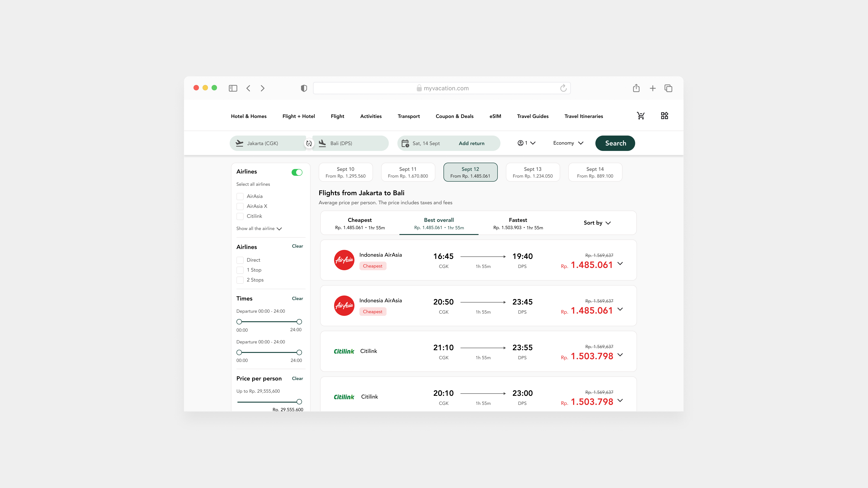Select the Sept 14 date card

click(x=595, y=172)
